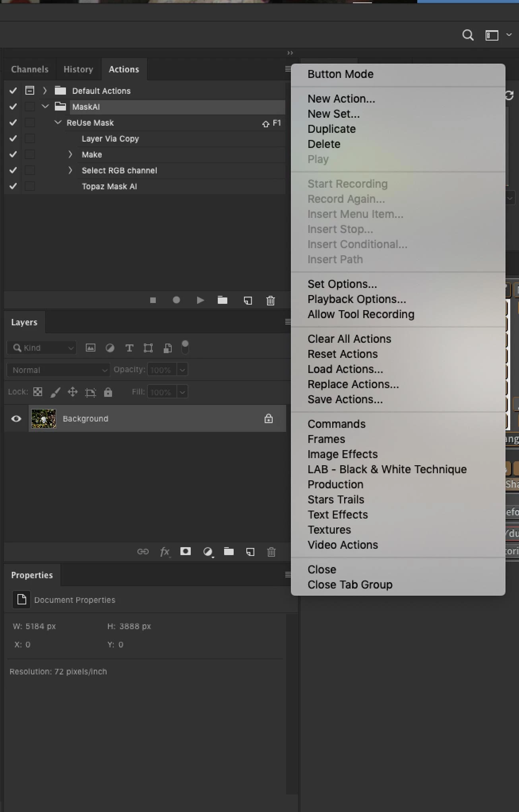Viewport: 519px width, 812px height.
Task: Open the Normal blend mode dropdown
Action: point(58,370)
